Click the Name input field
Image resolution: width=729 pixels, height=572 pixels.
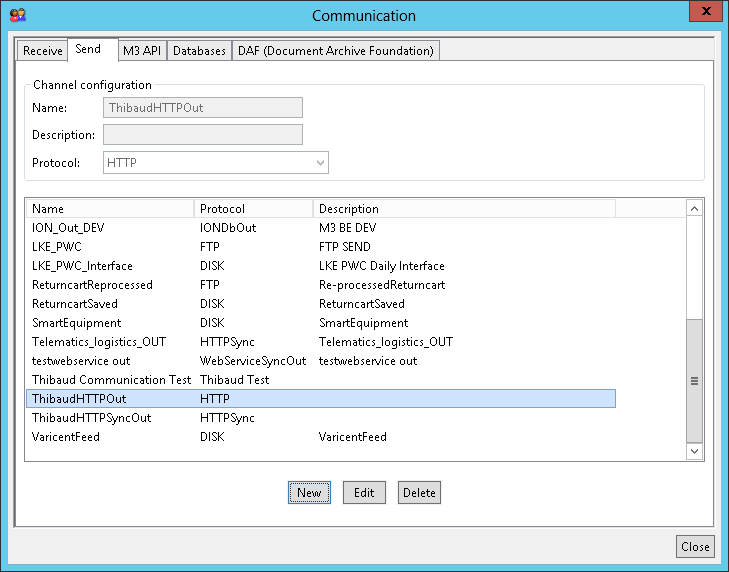(202, 108)
